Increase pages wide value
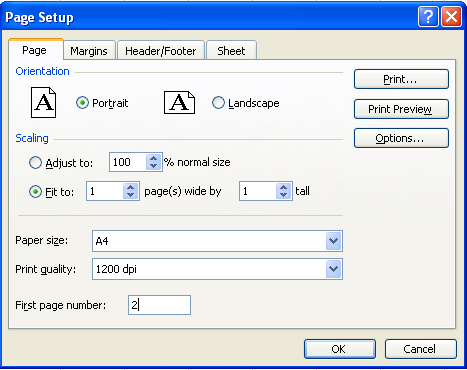Image resolution: width=467 pixels, height=370 pixels. point(130,187)
